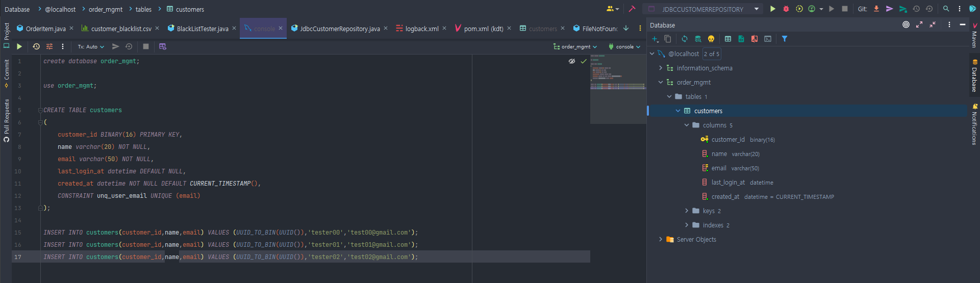Image resolution: width=980 pixels, height=283 pixels.
Task: Open the query history clock icon
Action: pyautogui.click(x=36, y=46)
